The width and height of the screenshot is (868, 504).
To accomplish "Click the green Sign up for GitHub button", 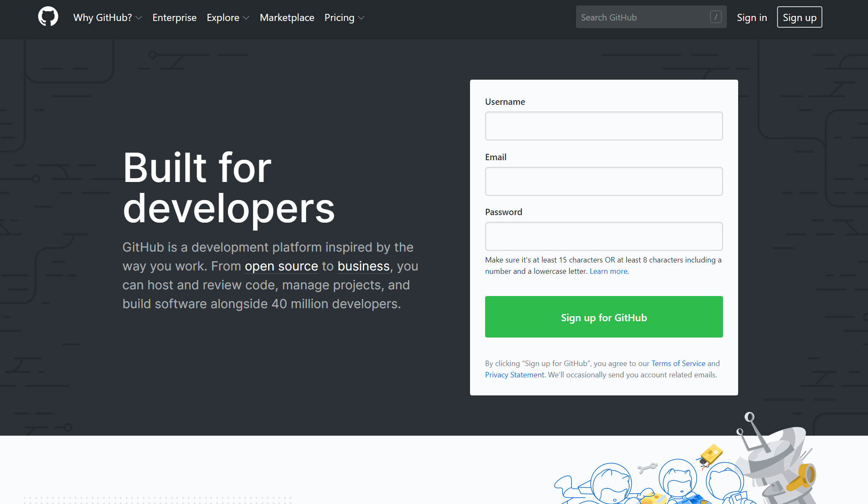I will click(x=604, y=317).
